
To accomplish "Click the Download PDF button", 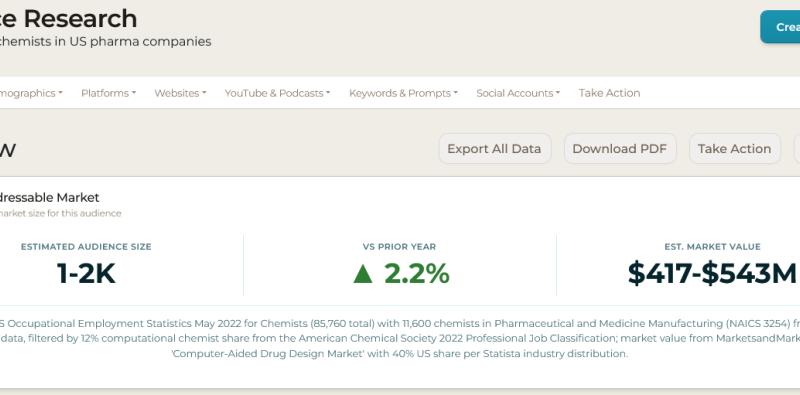I will [620, 149].
